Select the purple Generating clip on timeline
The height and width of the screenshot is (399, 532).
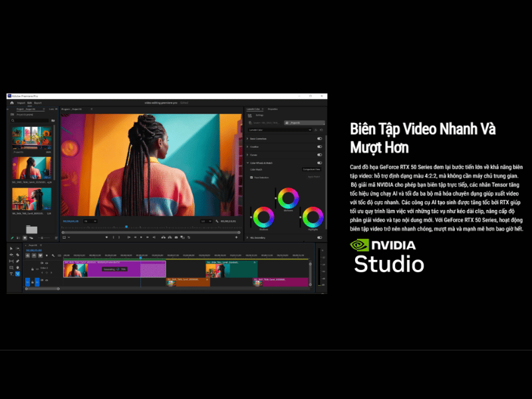[114, 269]
